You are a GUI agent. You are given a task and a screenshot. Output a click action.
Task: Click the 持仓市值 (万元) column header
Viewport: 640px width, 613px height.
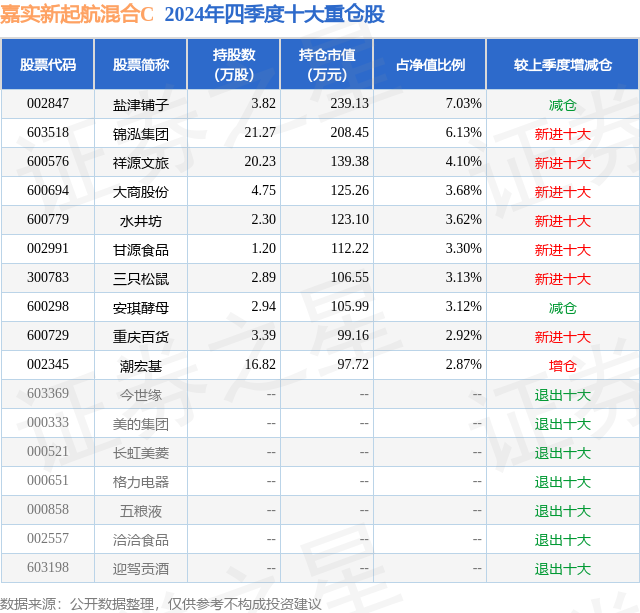327,64
